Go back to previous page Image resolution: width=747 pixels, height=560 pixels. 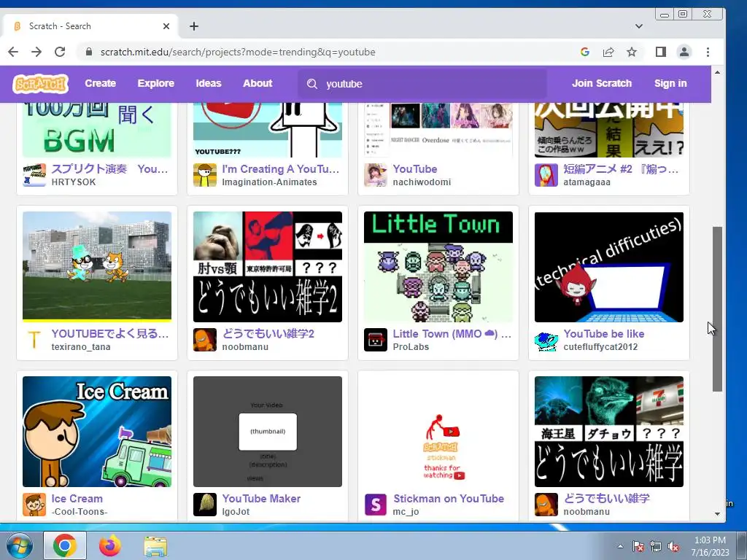point(13,52)
